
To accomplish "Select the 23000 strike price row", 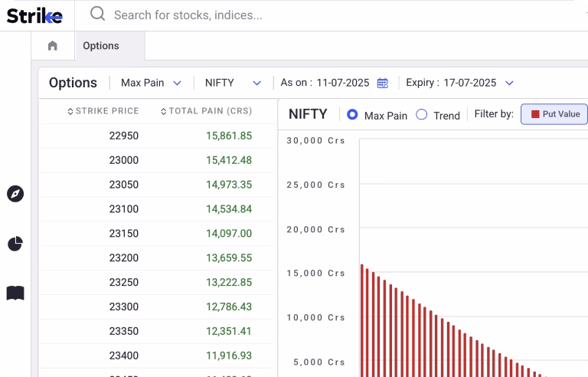I will pyautogui.click(x=124, y=160).
